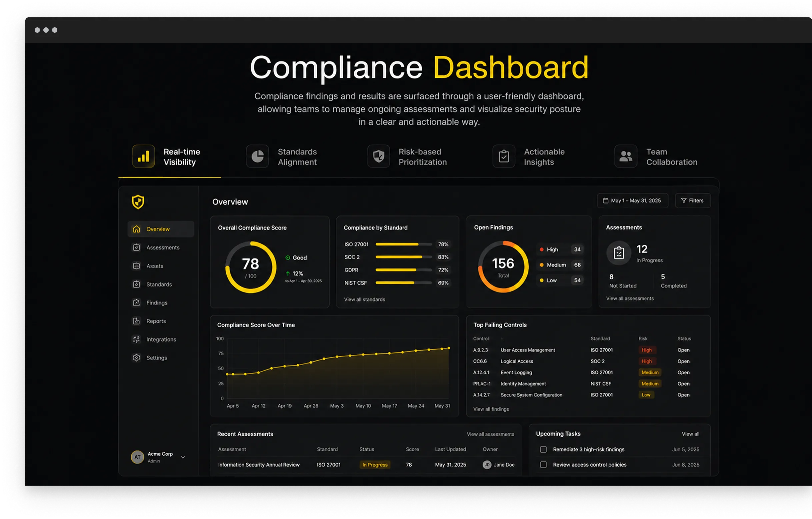Screen dimensions: 812x519
Task: Click the ISO 27001 compliance progress bar
Action: point(403,244)
